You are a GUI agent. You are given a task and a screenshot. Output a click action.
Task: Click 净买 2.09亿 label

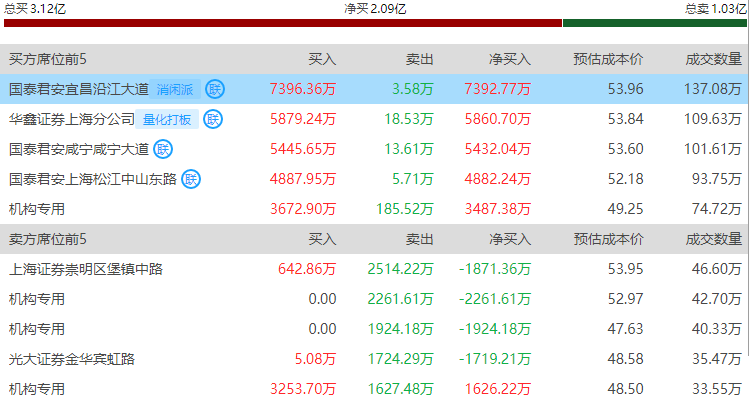click(375, 9)
